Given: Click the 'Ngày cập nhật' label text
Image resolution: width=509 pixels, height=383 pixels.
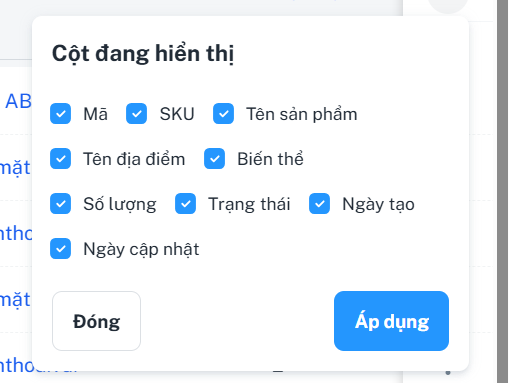Looking at the screenshot, I should [x=141, y=249].
